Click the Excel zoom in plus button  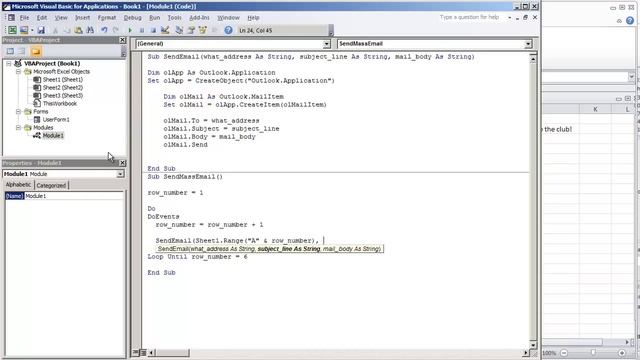click(622, 353)
